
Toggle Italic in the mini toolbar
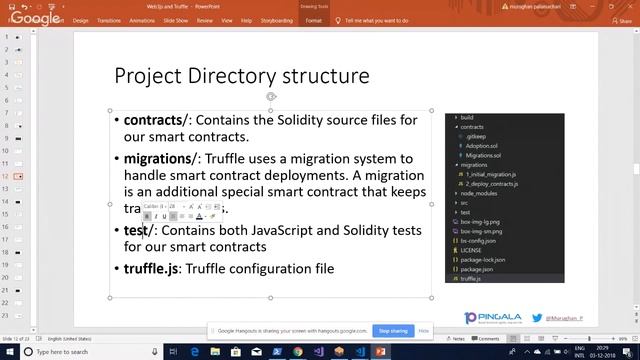tap(156, 216)
